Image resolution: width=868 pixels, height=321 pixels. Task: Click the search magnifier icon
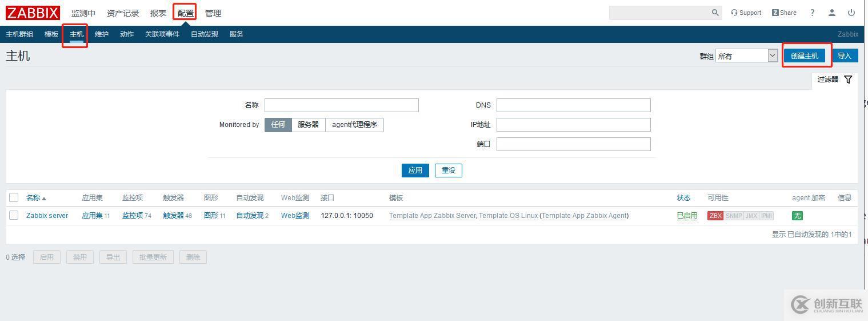click(715, 13)
